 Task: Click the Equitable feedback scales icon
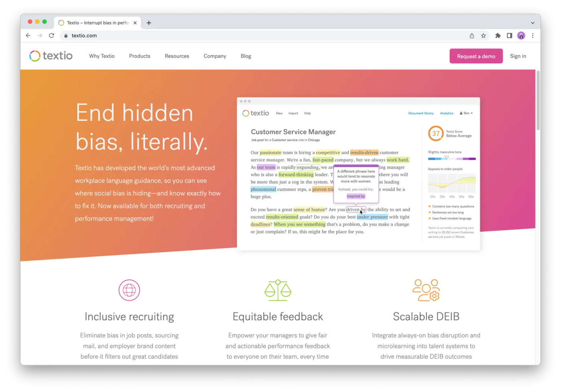coord(278,290)
